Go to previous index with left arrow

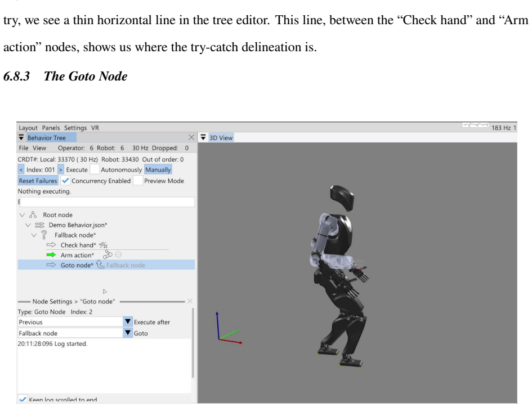tap(21, 169)
